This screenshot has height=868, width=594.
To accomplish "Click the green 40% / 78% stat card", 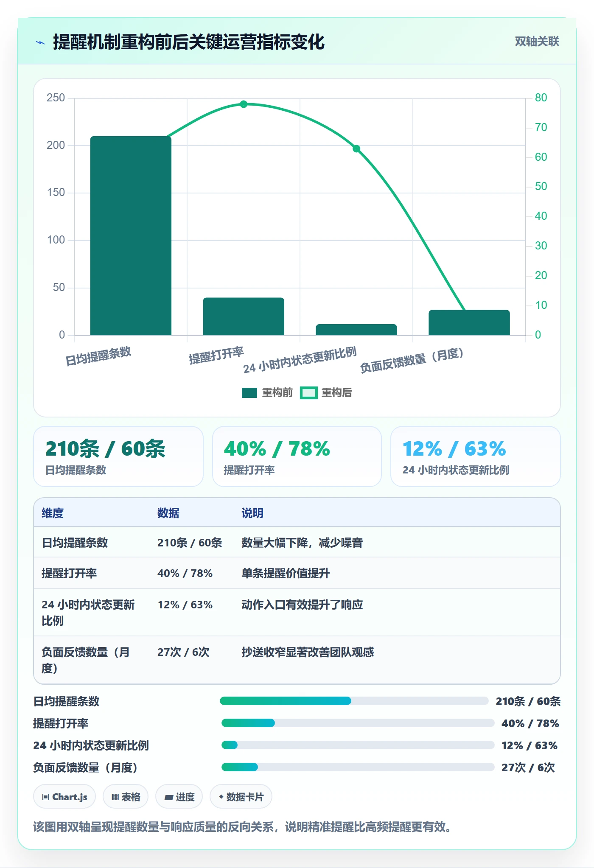I will click(x=297, y=456).
